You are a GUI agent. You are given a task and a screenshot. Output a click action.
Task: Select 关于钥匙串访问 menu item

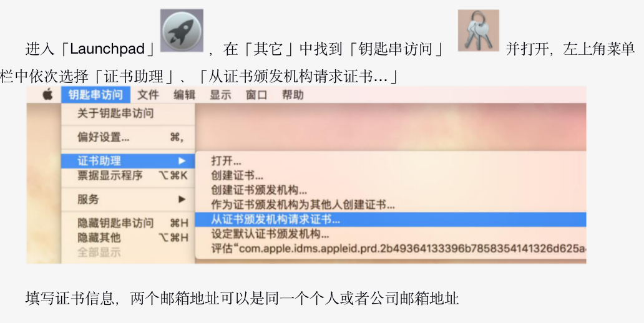(x=128, y=113)
